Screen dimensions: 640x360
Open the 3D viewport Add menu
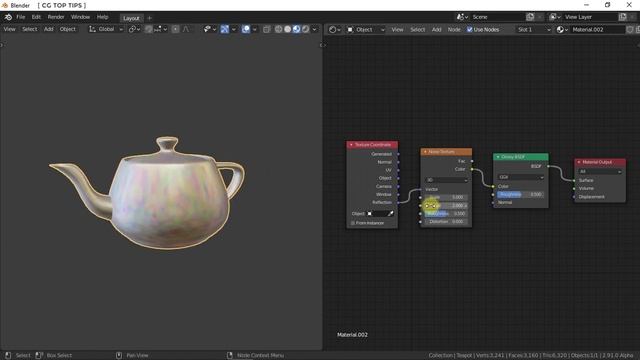tap(49, 29)
